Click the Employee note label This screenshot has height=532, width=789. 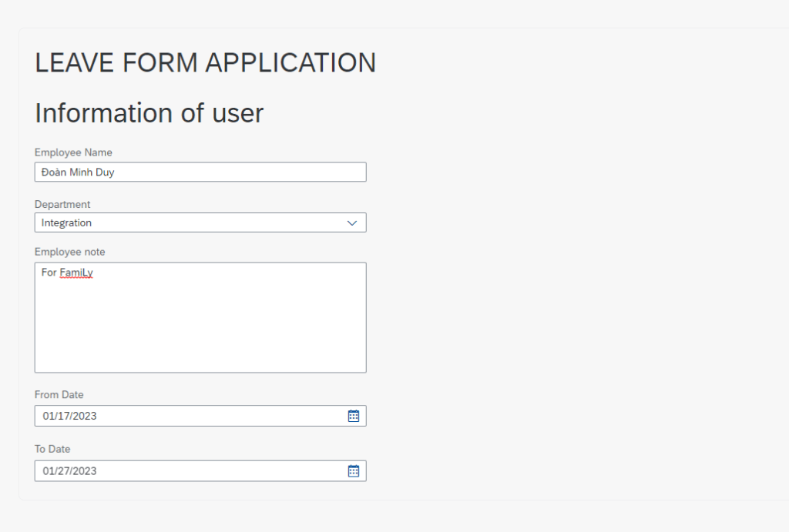(x=70, y=252)
